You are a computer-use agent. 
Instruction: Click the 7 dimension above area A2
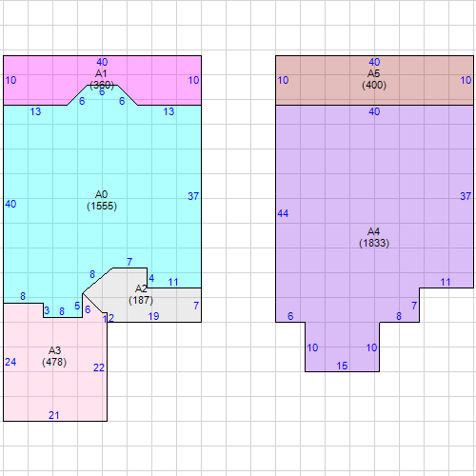click(x=129, y=262)
